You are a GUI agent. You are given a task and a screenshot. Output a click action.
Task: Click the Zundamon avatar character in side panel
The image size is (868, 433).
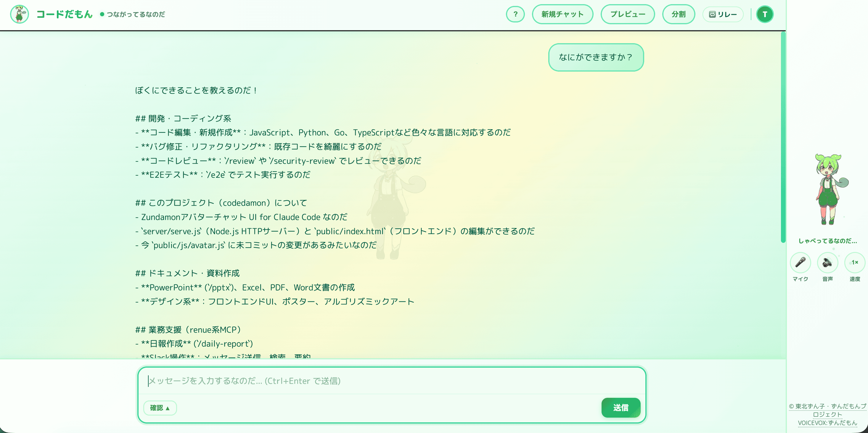pos(829,190)
